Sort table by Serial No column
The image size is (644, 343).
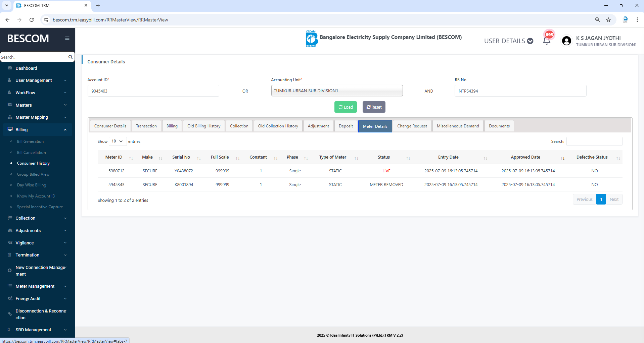click(181, 157)
